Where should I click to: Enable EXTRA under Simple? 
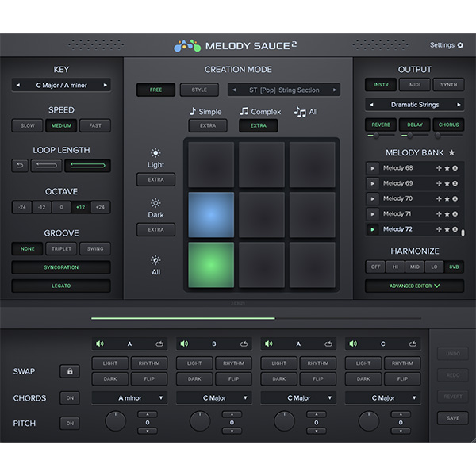(x=208, y=125)
